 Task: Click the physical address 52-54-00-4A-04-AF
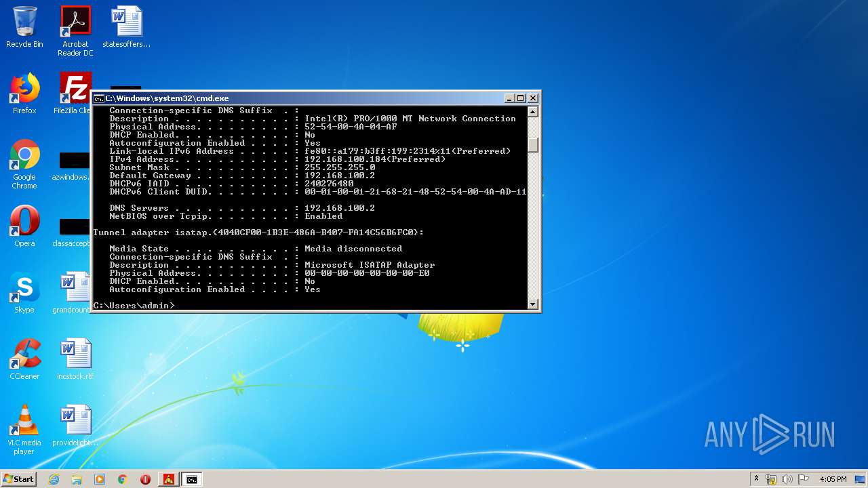point(351,127)
